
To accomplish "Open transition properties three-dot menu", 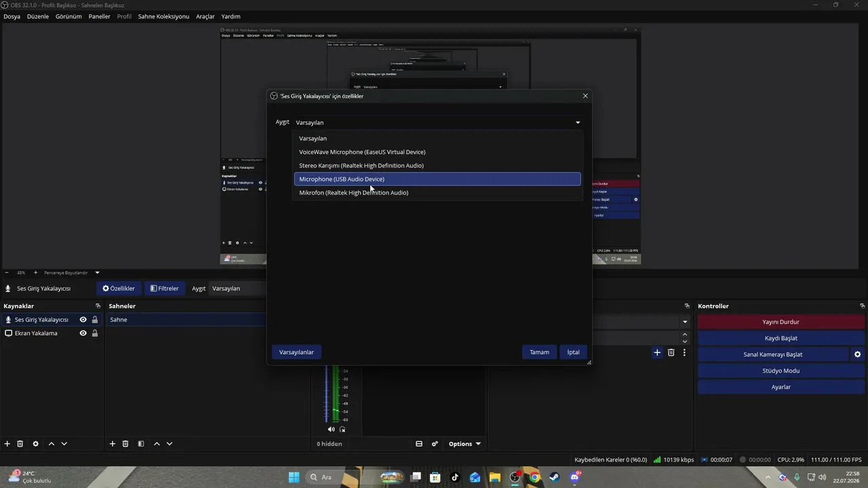I will point(684,352).
